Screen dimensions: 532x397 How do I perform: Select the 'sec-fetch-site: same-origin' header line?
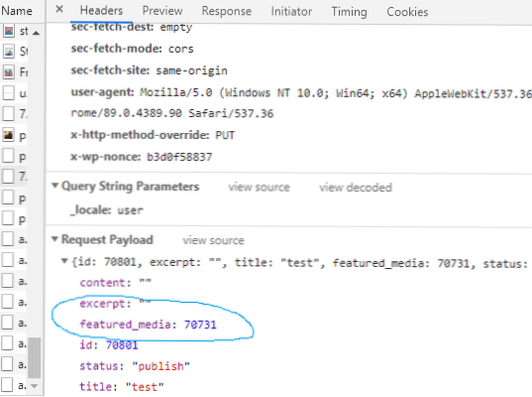coord(149,71)
